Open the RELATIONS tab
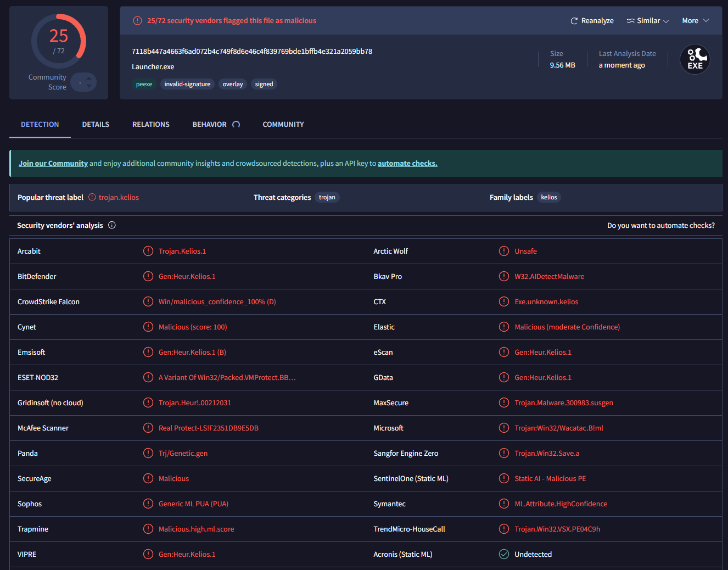Image resolution: width=728 pixels, height=570 pixels. tap(151, 125)
